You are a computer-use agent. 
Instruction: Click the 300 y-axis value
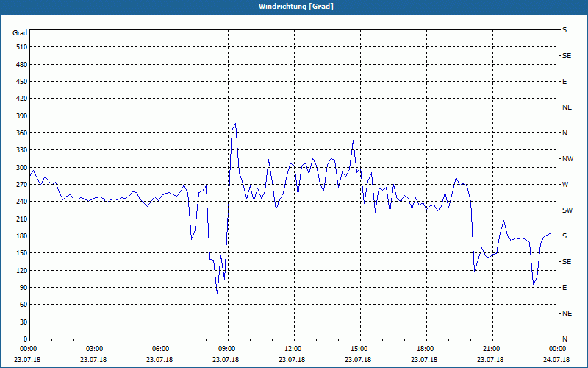tap(22, 168)
